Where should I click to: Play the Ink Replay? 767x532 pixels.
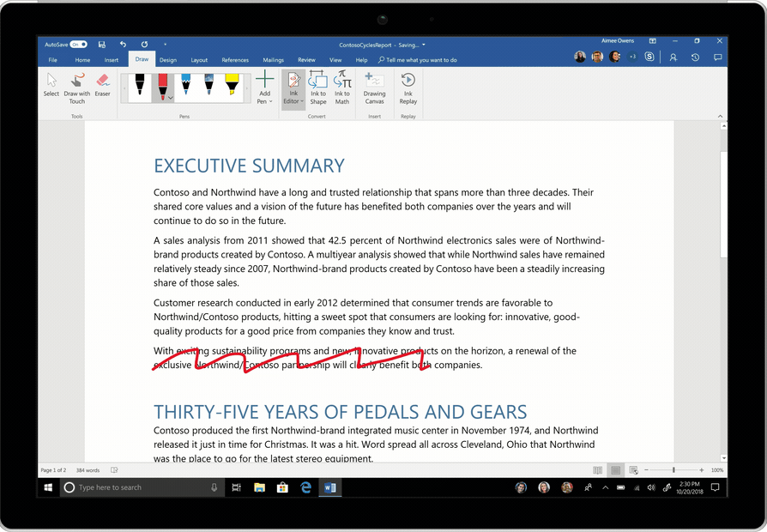tap(408, 88)
